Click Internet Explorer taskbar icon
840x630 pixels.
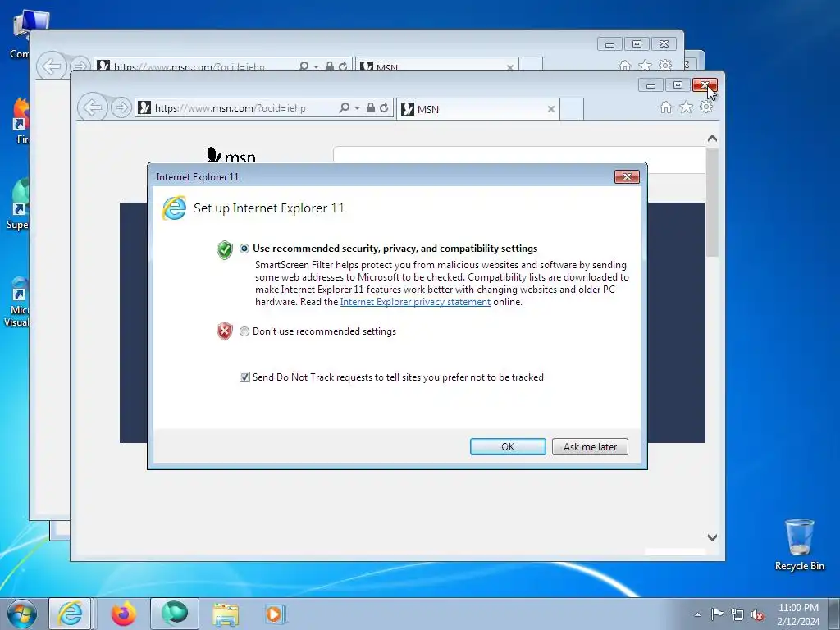(71, 614)
